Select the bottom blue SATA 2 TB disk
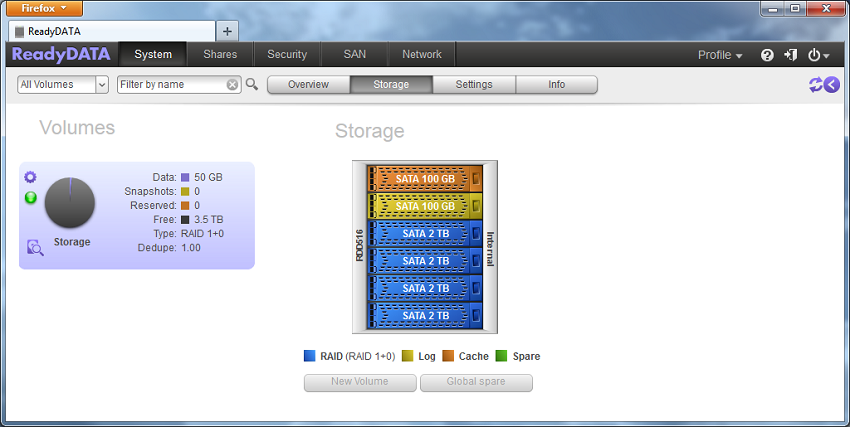Viewport: 850px width, 427px height. pos(424,315)
